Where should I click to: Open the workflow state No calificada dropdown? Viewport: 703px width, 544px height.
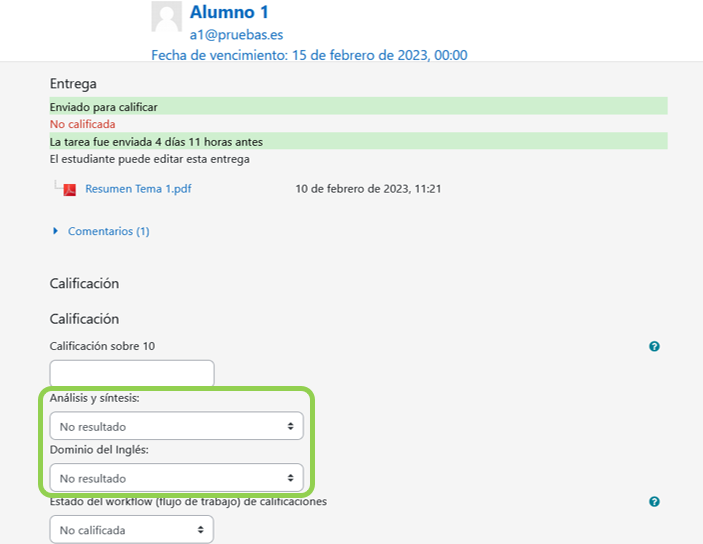pyautogui.click(x=132, y=530)
